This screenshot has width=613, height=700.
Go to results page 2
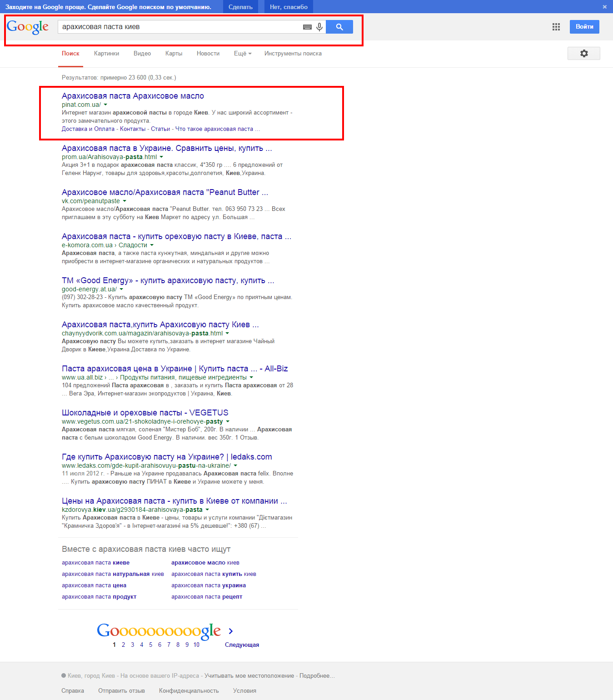pyautogui.click(x=123, y=645)
